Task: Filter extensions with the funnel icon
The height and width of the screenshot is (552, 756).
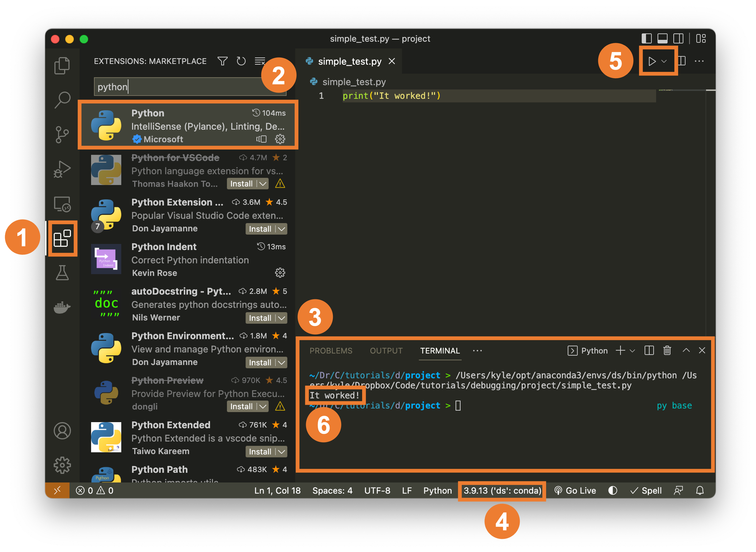Action: (223, 61)
